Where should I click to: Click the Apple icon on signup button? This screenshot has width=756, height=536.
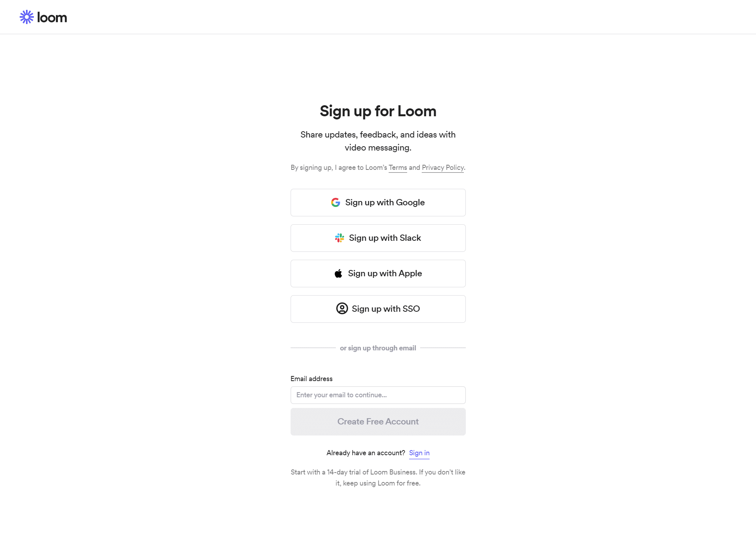pyautogui.click(x=338, y=273)
